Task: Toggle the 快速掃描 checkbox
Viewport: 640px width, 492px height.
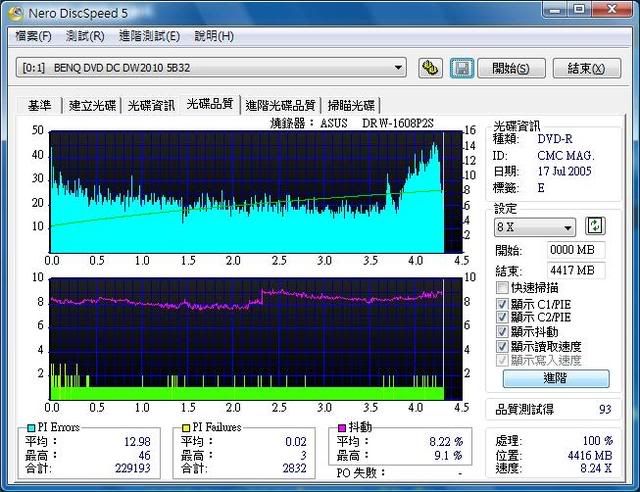Action: tap(502, 288)
